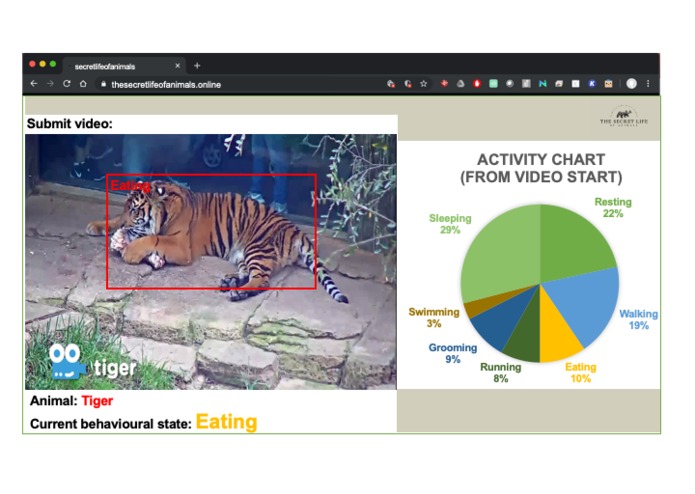The height and width of the screenshot is (494, 695).
Task: Go back using the browser back arrow
Action: tap(34, 84)
